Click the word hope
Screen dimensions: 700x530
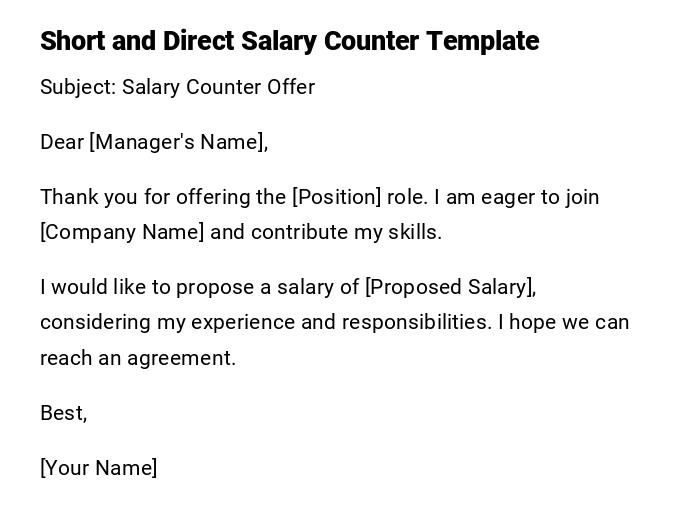coord(532,322)
